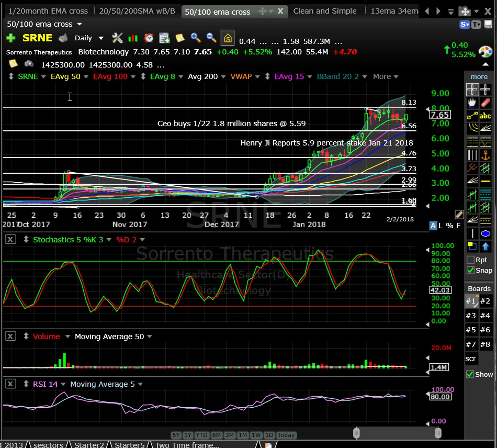The image size is (497, 448).
Task: Close the Volume pane with its X
Action: pos(10,336)
